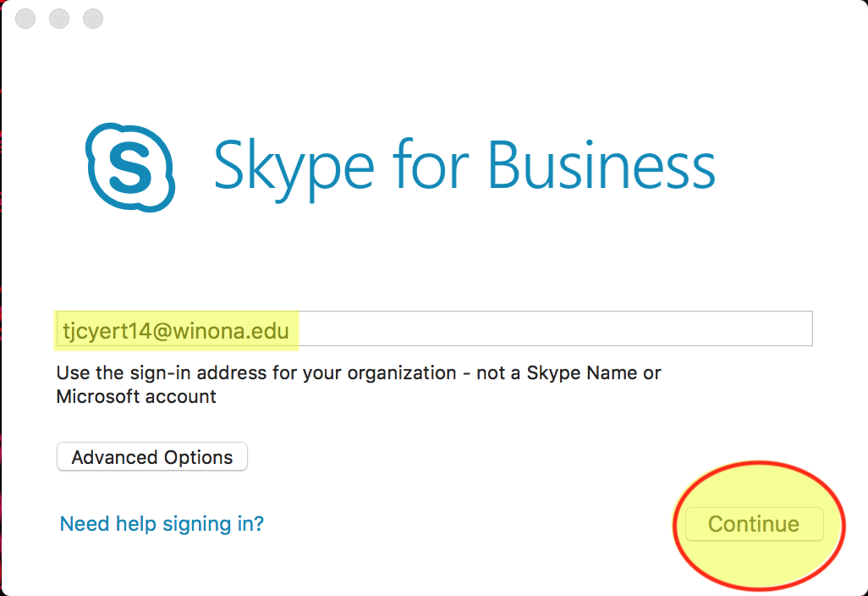Open the "Need help signing in?" link
Viewport: 868px width, 596px height.
coord(162,524)
